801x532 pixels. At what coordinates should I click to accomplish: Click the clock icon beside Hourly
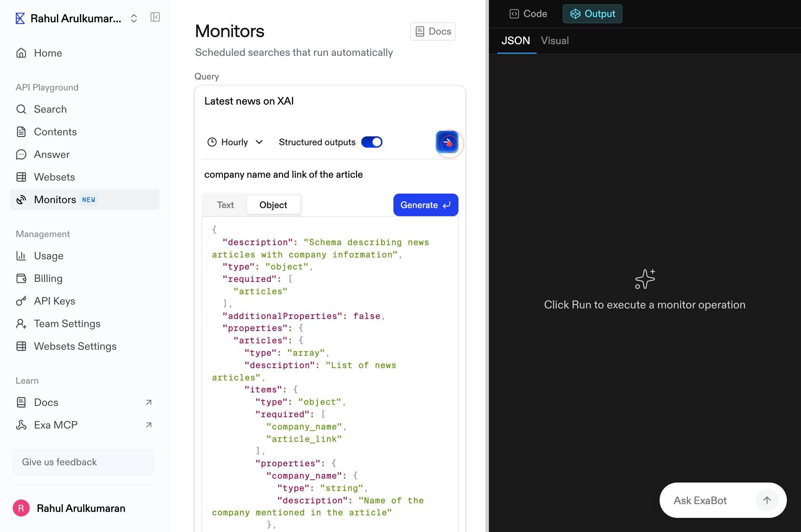pyautogui.click(x=212, y=142)
